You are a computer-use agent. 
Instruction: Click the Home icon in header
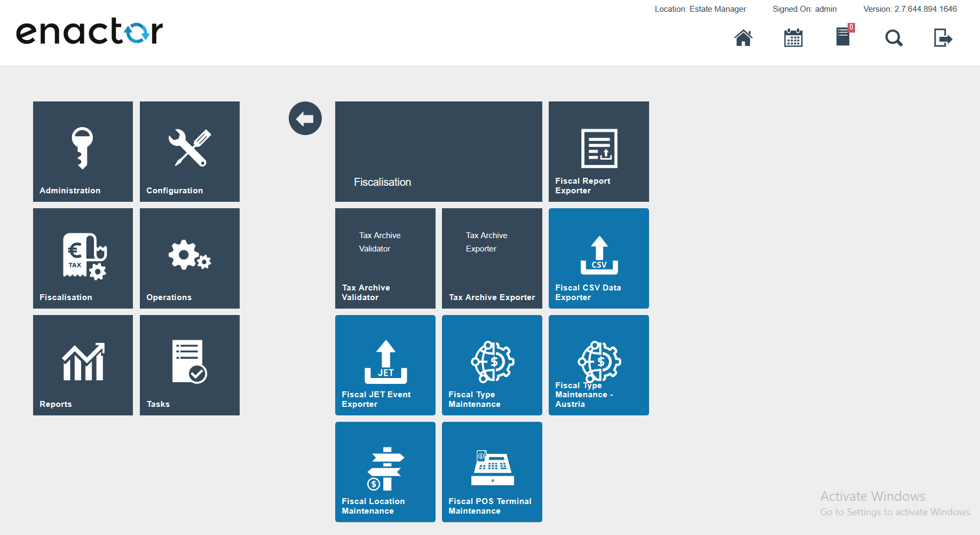743,38
